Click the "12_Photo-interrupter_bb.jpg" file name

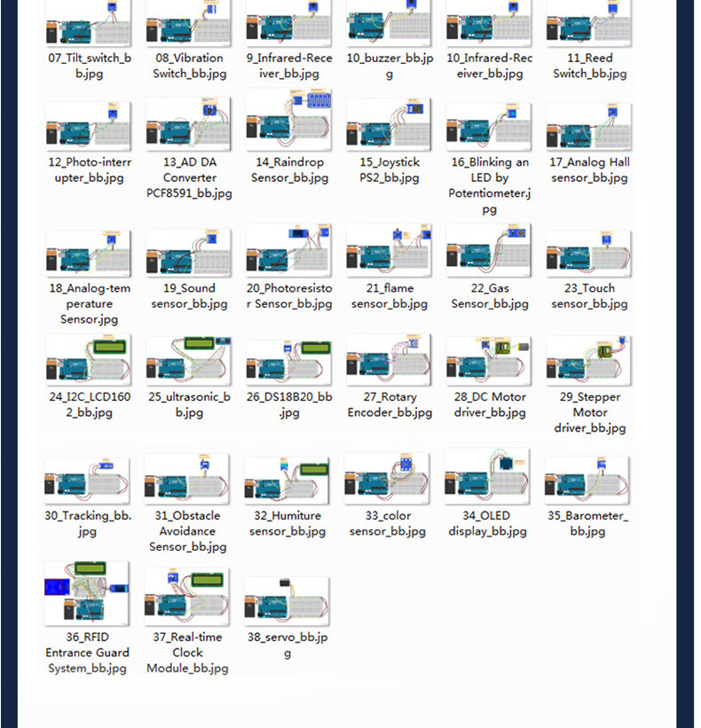90,169
